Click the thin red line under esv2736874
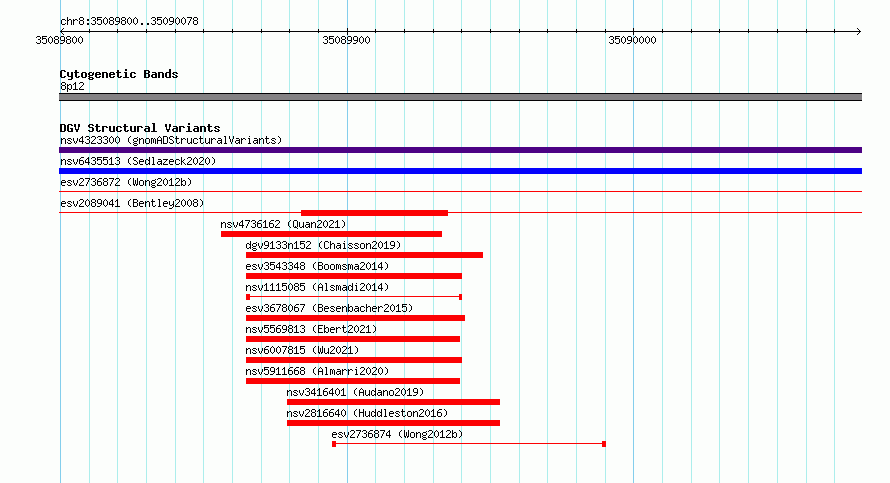This screenshot has height=483, width=890. pyautogui.click(x=469, y=444)
